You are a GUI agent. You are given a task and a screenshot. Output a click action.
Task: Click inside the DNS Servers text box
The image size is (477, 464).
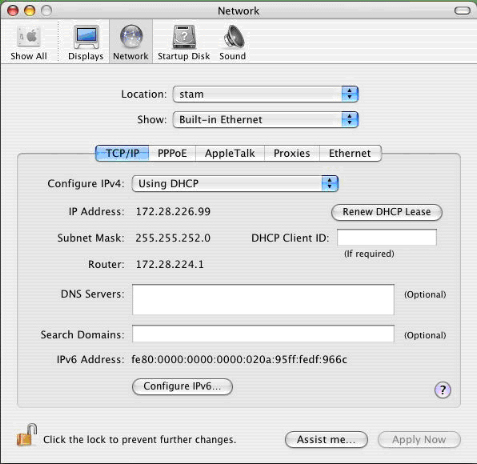point(263,299)
